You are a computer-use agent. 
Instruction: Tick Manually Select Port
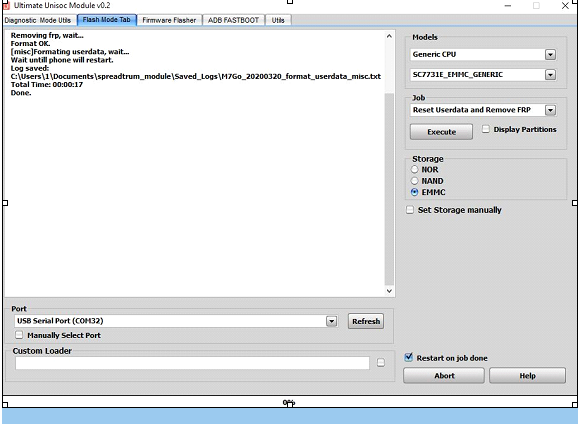click(19, 335)
